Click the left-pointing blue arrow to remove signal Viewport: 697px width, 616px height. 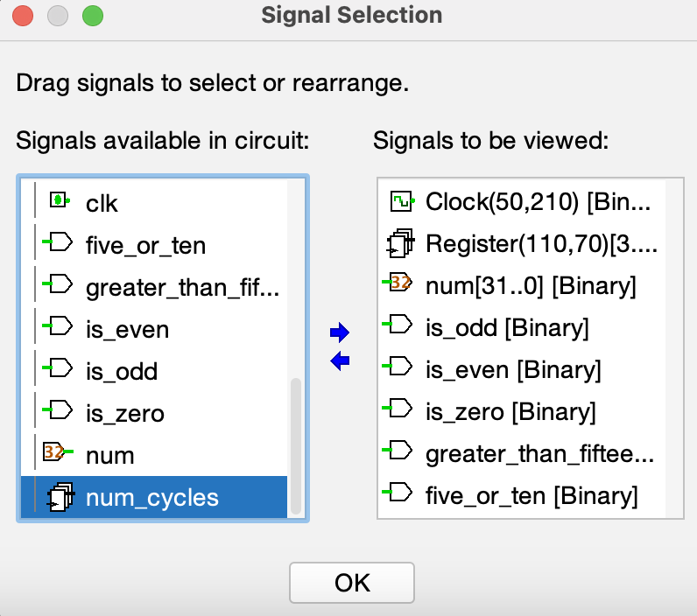coord(340,360)
